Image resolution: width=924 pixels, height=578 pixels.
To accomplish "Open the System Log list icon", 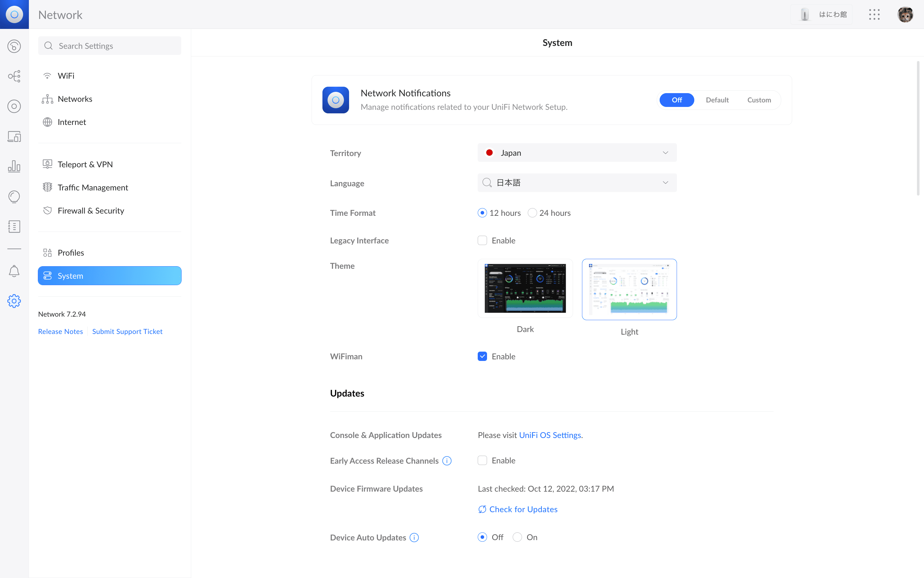I will [14, 226].
